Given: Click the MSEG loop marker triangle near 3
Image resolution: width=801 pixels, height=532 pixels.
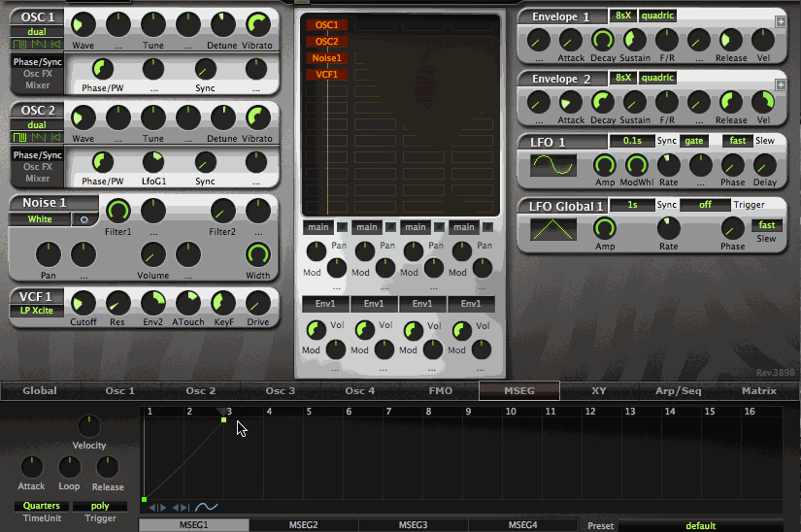Looking at the screenshot, I should click(x=221, y=411).
